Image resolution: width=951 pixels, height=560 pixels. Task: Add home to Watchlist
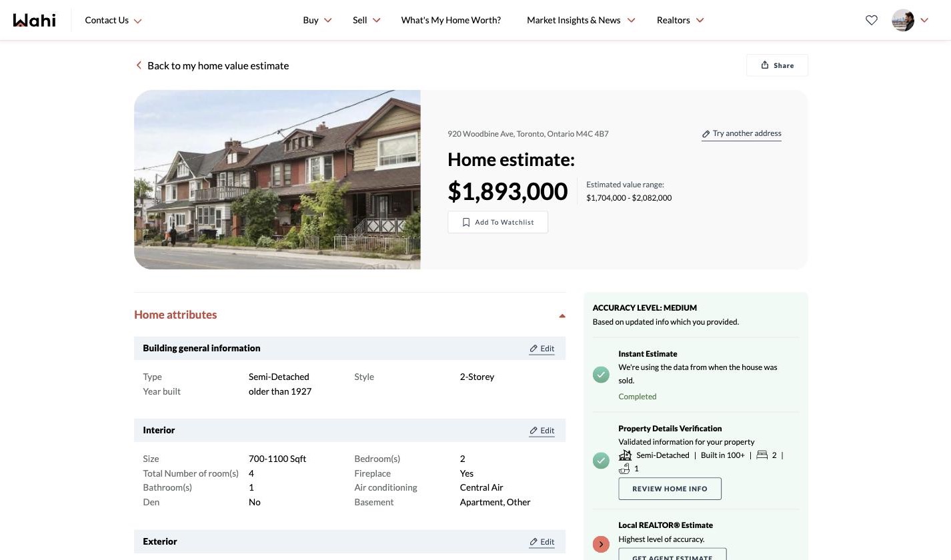[498, 222]
